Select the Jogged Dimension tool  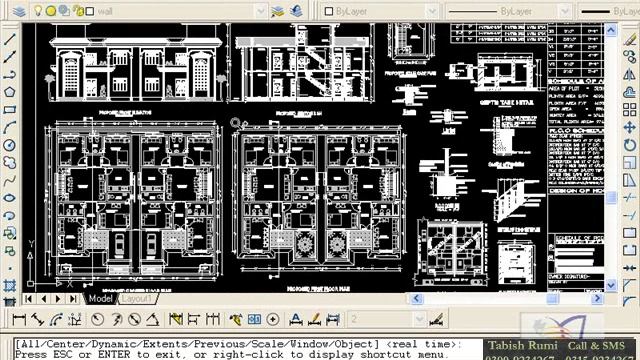point(116,319)
